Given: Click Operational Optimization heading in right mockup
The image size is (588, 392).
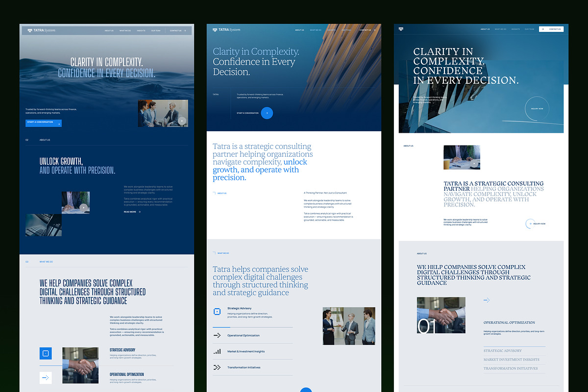Looking at the screenshot, I should pyautogui.click(x=509, y=322).
